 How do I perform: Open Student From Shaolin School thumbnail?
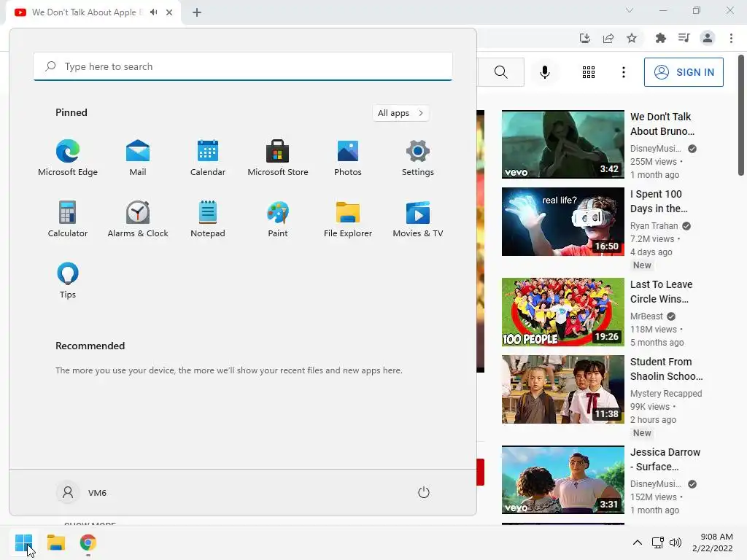(562, 389)
